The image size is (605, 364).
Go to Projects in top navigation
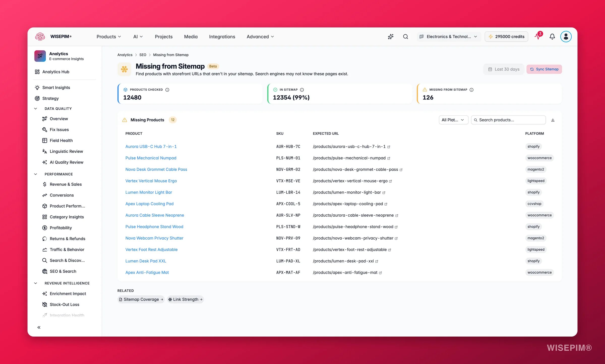[164, 37]
